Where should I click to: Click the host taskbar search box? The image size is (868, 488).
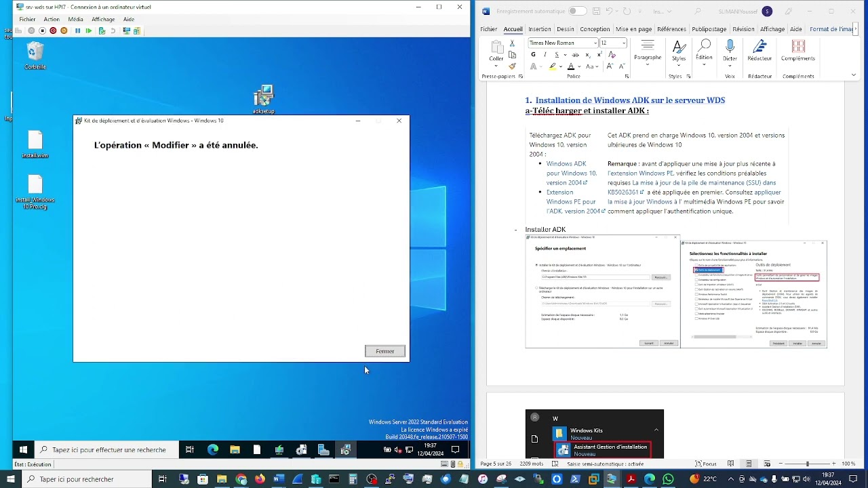point(87,479)
